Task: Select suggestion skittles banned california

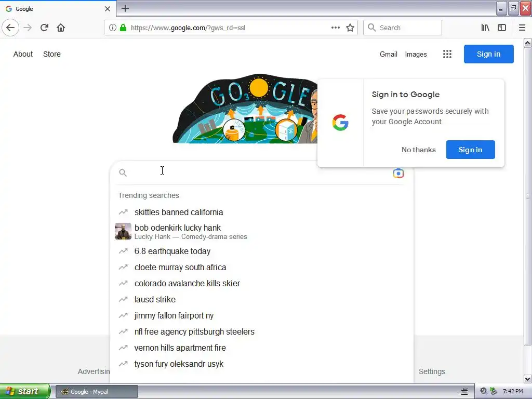Action: point(261,212)
